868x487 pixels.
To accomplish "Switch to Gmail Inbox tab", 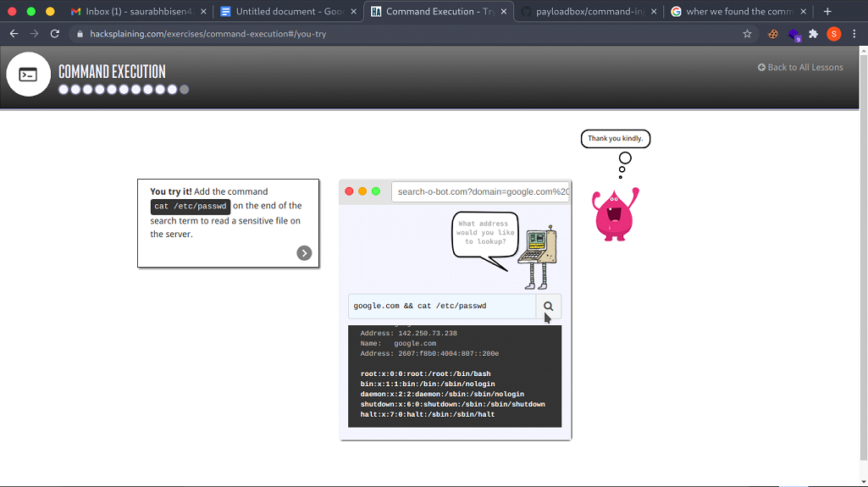I will [x=139, y=11].
